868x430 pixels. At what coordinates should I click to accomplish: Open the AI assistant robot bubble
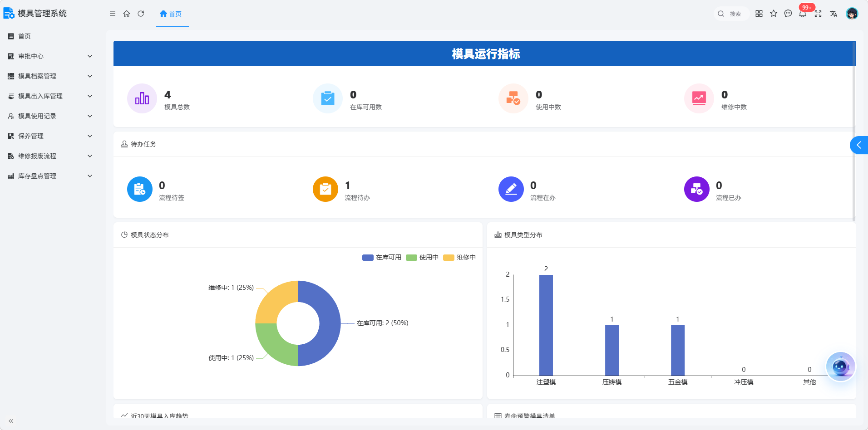(841, 366)
